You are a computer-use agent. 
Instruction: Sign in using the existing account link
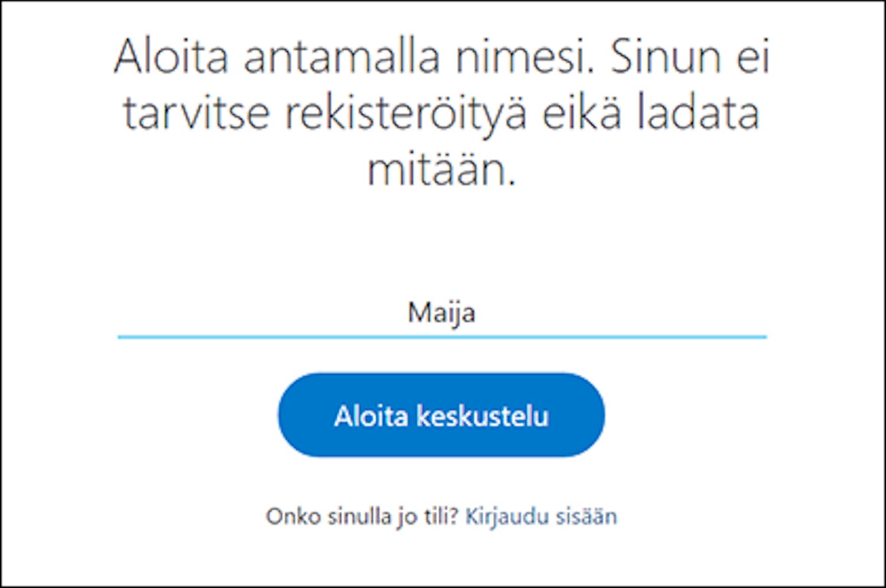541,517
